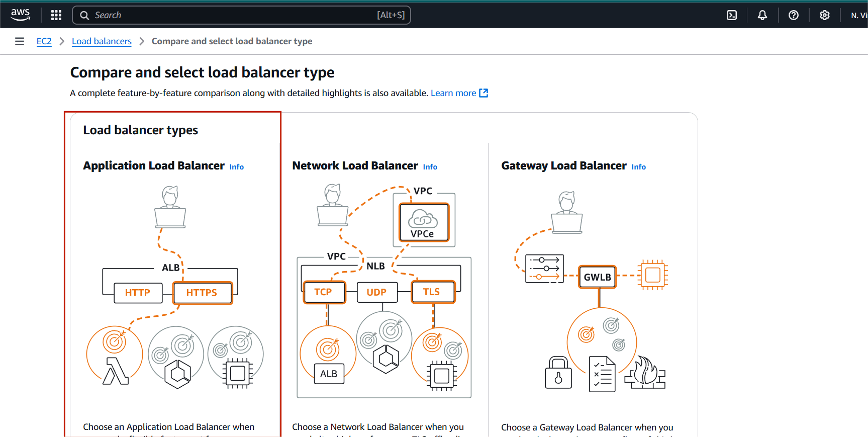
Task: Click the user laptop icon in NLB diagram
Action: pos(333,205)
